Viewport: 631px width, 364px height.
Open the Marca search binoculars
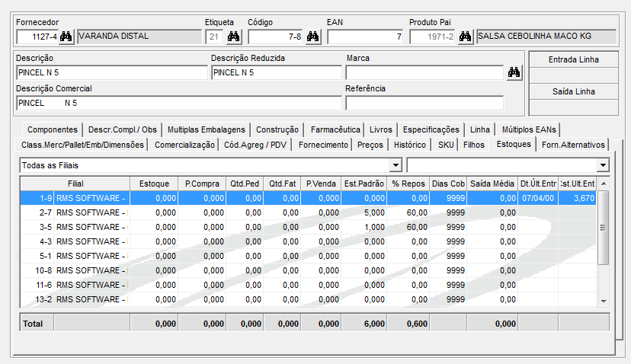tap(514, 73)
